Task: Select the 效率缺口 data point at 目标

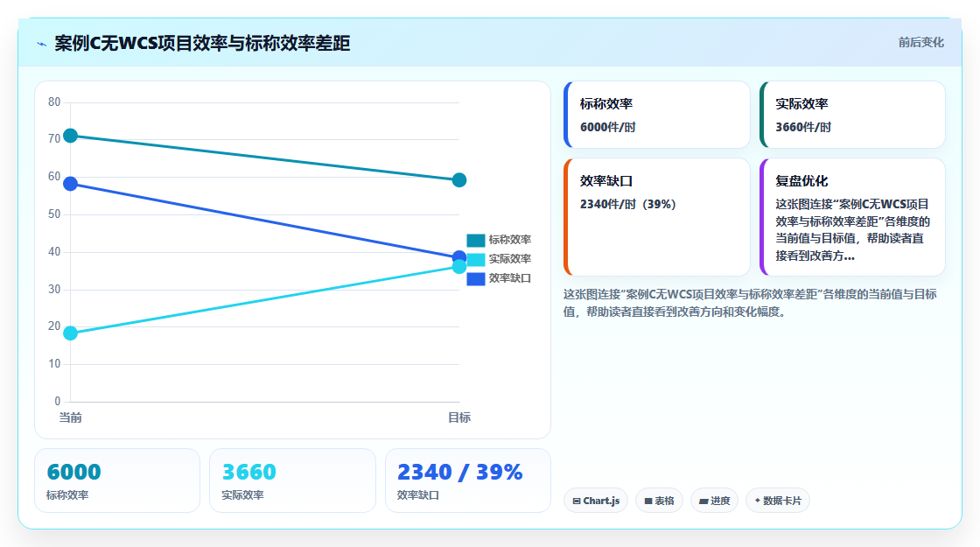Action: [x=459, y=256]
